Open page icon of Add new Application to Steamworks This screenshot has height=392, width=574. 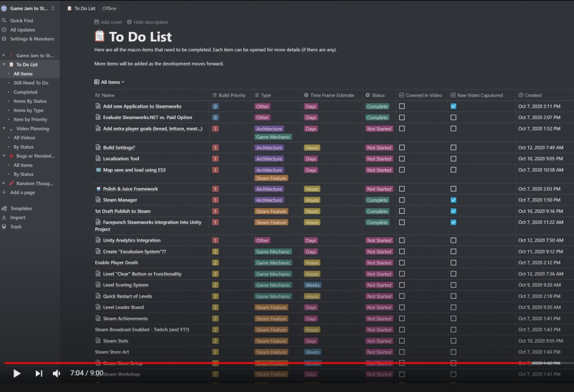(98, 106)
